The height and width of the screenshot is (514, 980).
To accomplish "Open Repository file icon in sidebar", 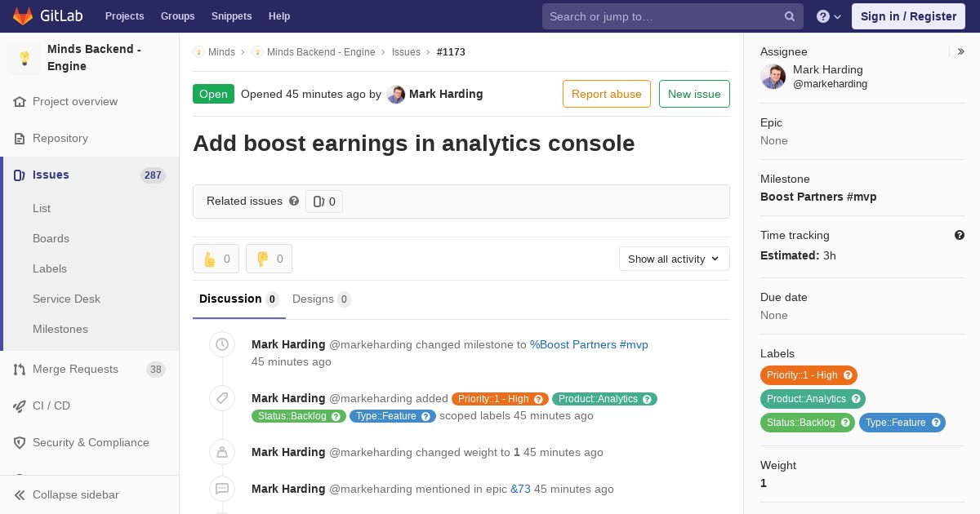I will pos(20,139).
